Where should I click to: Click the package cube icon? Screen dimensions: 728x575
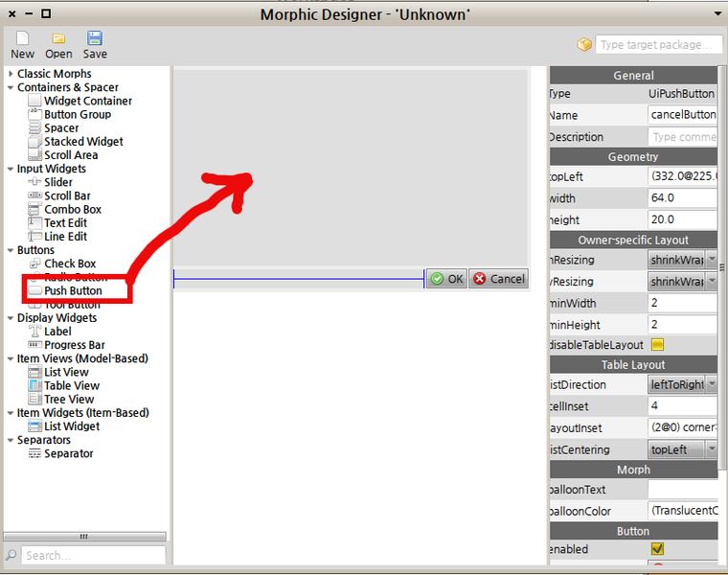(584, 45)
